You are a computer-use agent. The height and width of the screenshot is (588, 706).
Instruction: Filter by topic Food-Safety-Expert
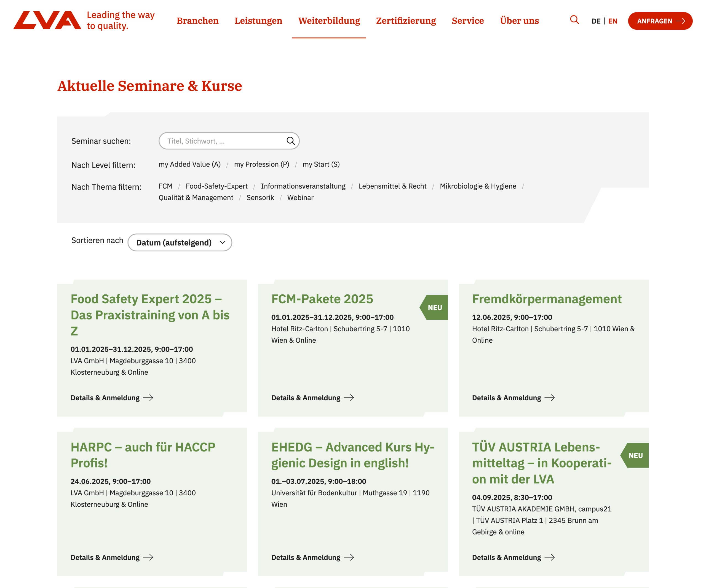pyautogui.click(x=216, y=186)
